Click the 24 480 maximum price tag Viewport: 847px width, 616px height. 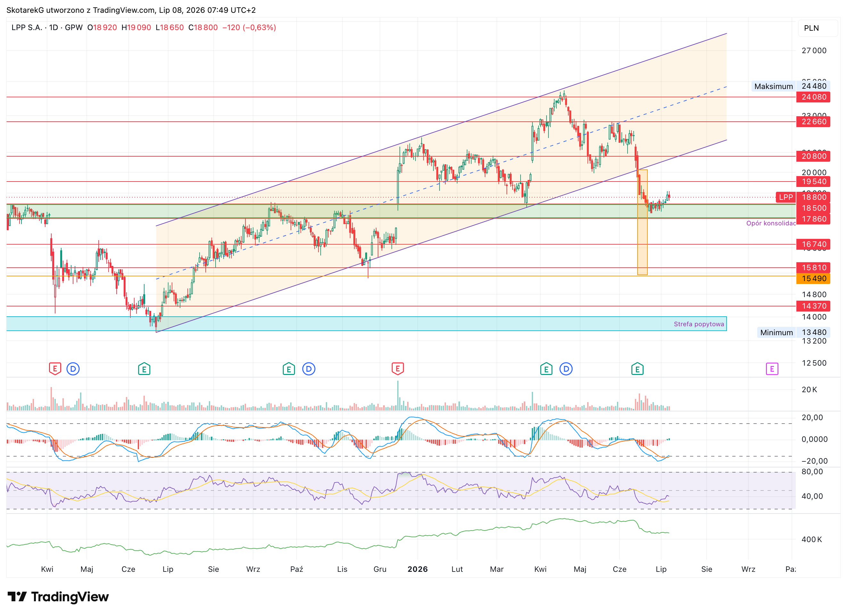(814, 86)
